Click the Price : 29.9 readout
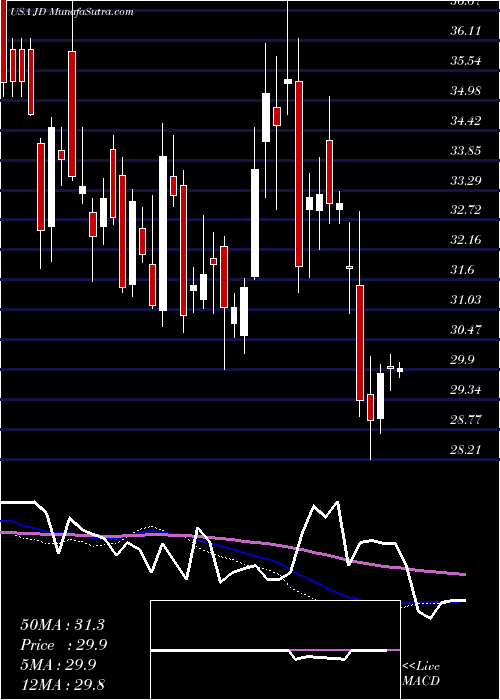Screen dimensions: 500x700 [x=64, y=645]
